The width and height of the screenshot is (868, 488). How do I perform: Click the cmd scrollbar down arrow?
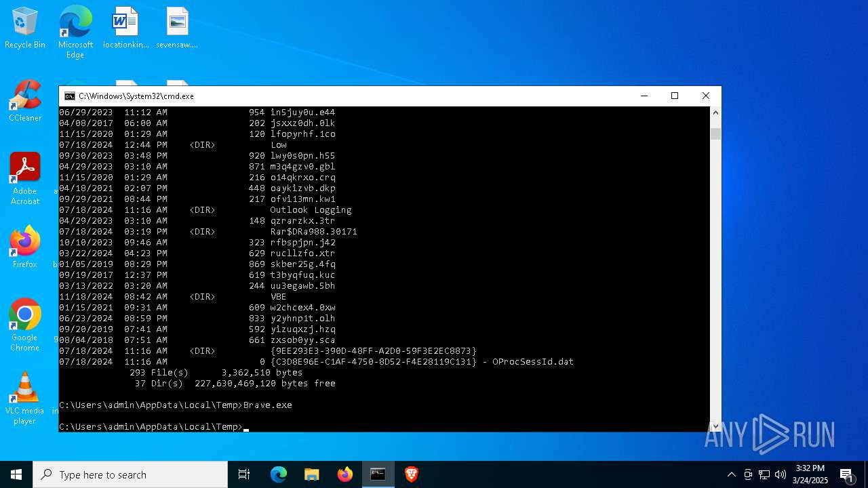click(715, 426)
